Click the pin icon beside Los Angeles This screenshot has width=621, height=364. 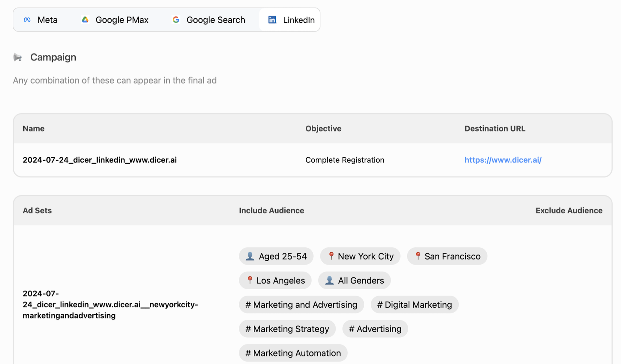coord(250,280)
